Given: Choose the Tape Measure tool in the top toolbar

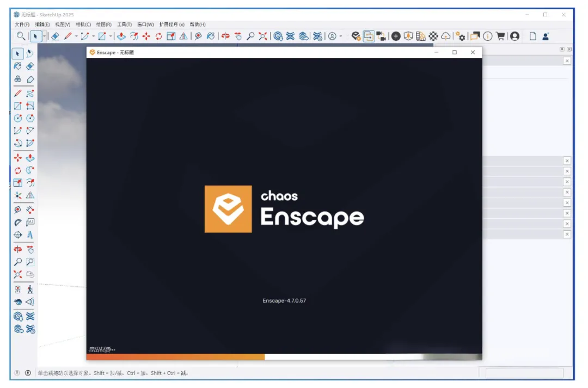Looking at the screenshot, I should tap(198, 36).
